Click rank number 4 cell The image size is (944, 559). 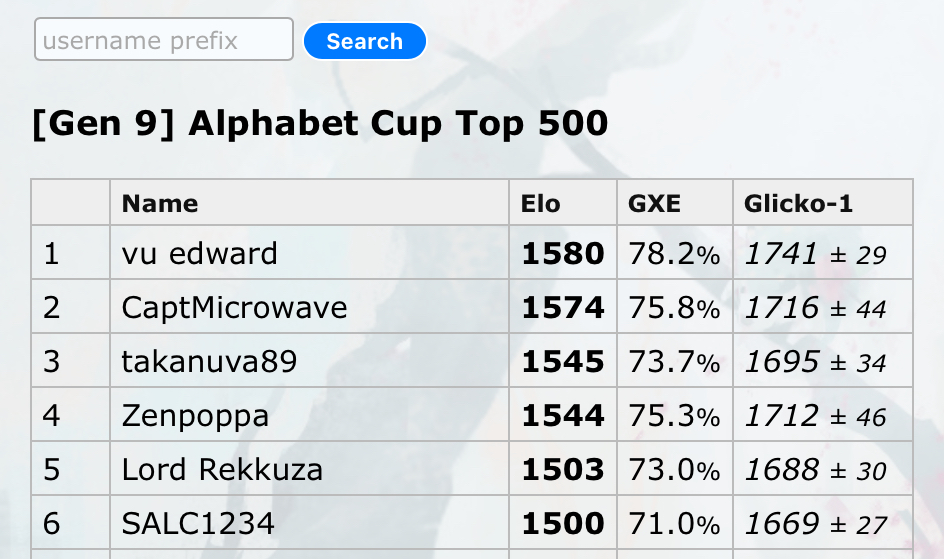52,415
